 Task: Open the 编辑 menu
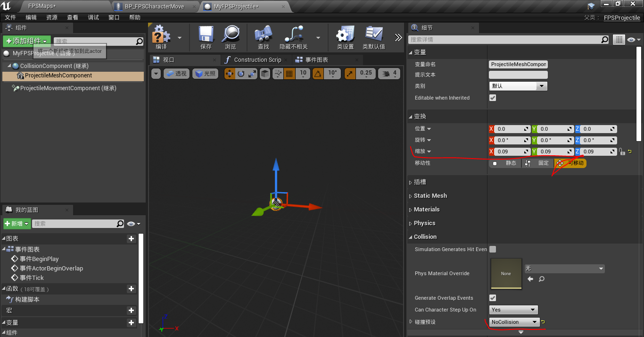point(31,17)
